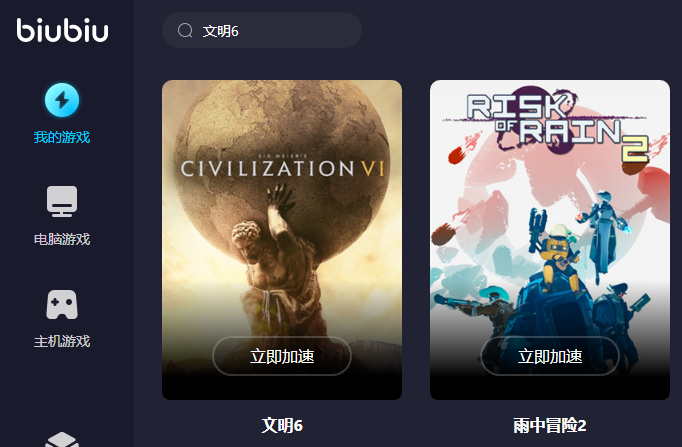Screen dimensions: 682x447
Task: Click 立即加速 on the Civilization VI card
Action: click(282, 356)
